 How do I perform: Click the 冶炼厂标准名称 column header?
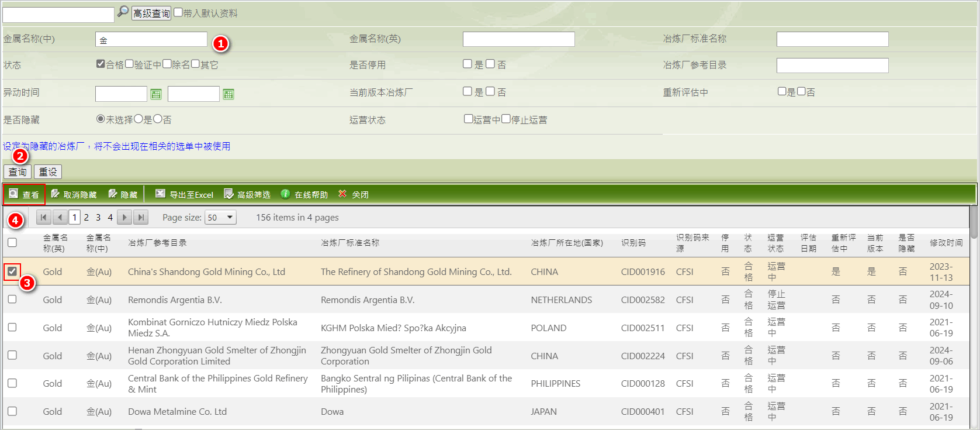pos(350,243)
